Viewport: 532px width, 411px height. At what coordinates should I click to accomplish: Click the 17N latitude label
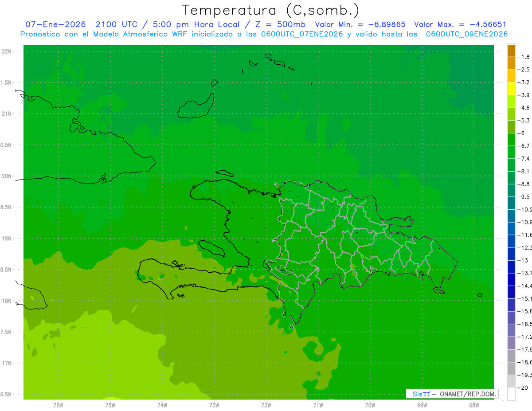[7, 363]
